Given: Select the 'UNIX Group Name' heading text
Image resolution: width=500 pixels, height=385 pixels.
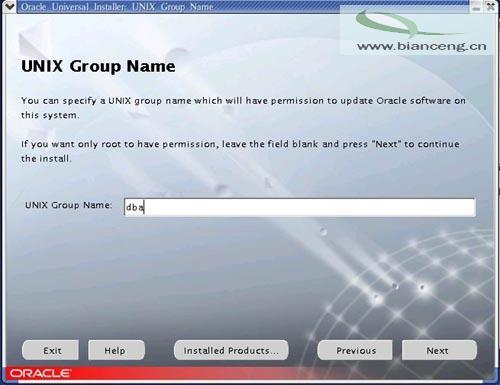Looking at the screenshot, I should (x=98, y=66).
